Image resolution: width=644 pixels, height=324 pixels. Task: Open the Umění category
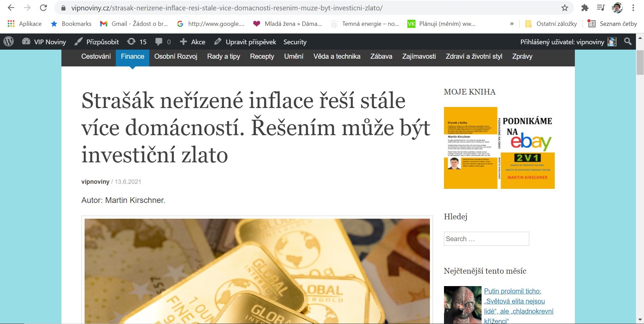[x=294, y=56]
